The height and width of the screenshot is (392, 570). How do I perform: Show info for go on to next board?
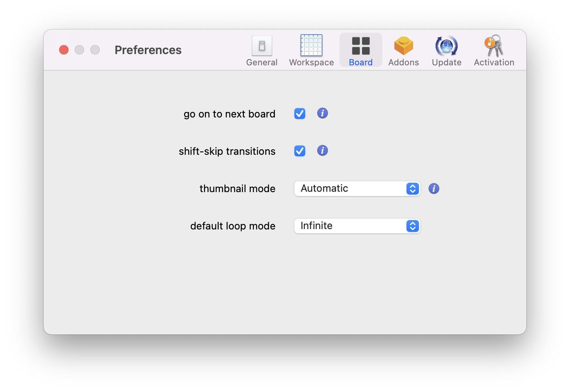(x=322, y=113)
